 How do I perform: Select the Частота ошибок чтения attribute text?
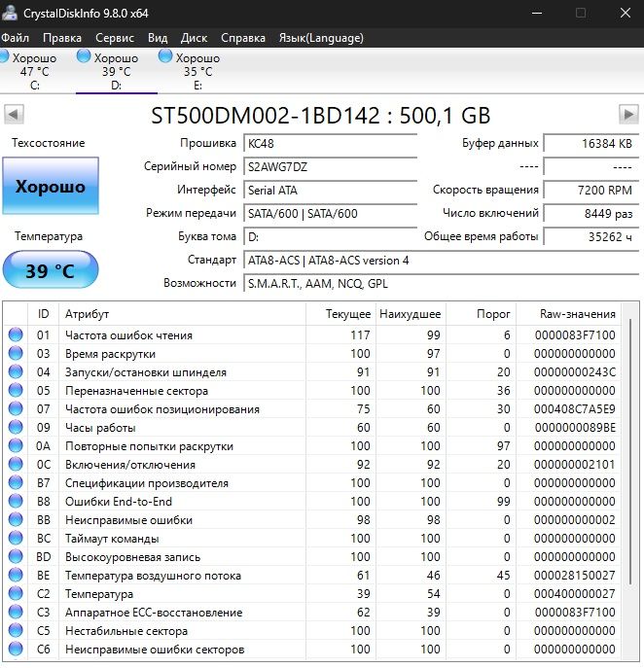point(128,335)
